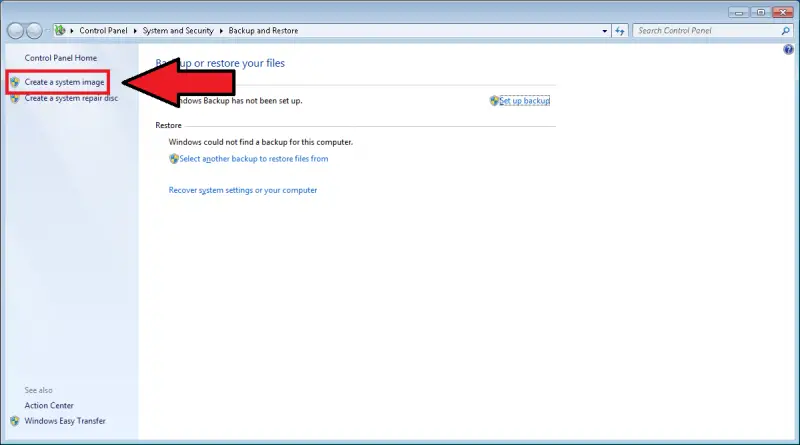Screen dimensions: 800x445
Task: Click Select another backup to restore files from
Action: 254,159
